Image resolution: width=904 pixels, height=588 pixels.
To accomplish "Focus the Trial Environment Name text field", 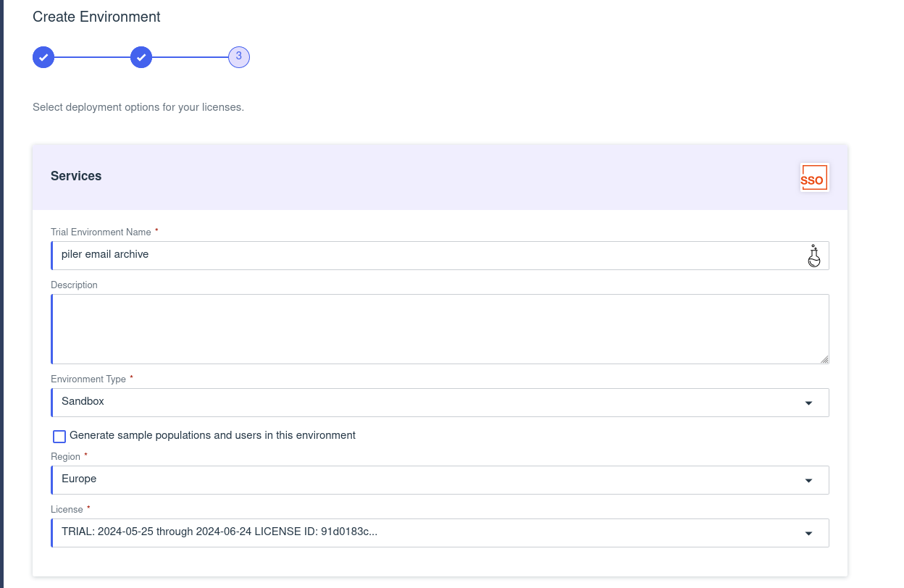I will click(427, 255).
